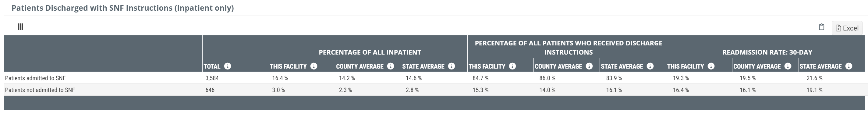
Task: Export the table with Excel button
Action: click(x=847, y=28)
